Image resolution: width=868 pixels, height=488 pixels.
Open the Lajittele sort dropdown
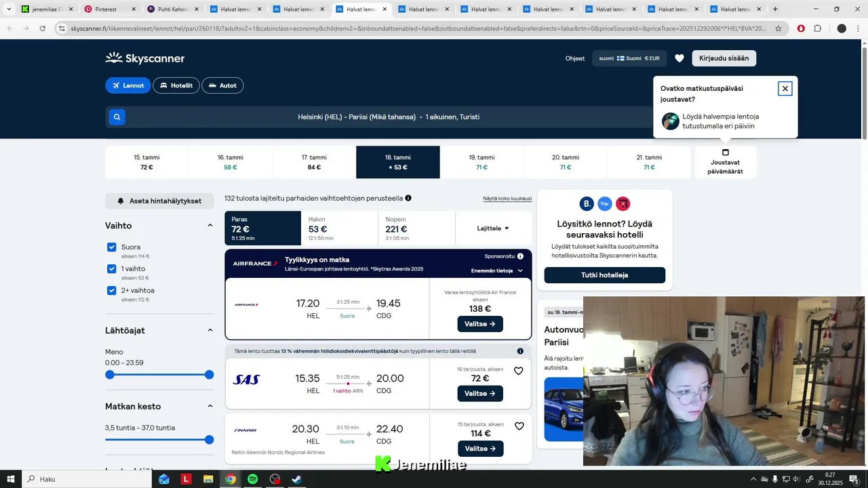(x=493, y=228)
